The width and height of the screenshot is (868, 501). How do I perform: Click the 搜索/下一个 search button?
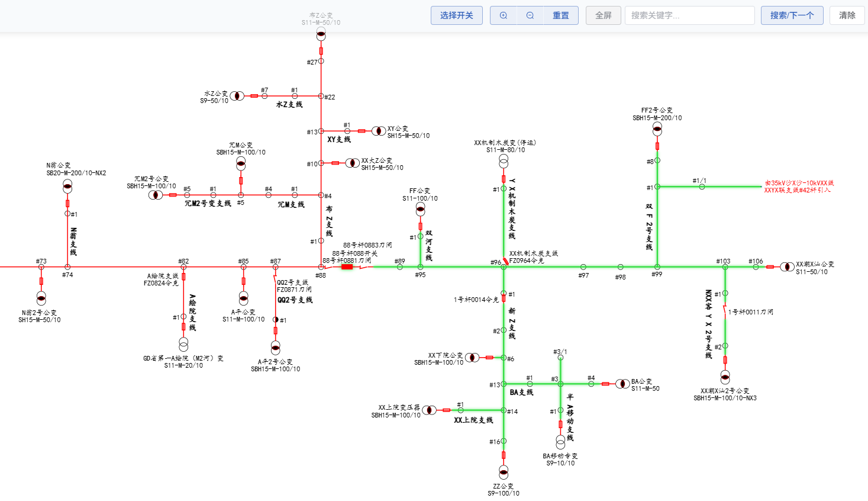point(792,15)
